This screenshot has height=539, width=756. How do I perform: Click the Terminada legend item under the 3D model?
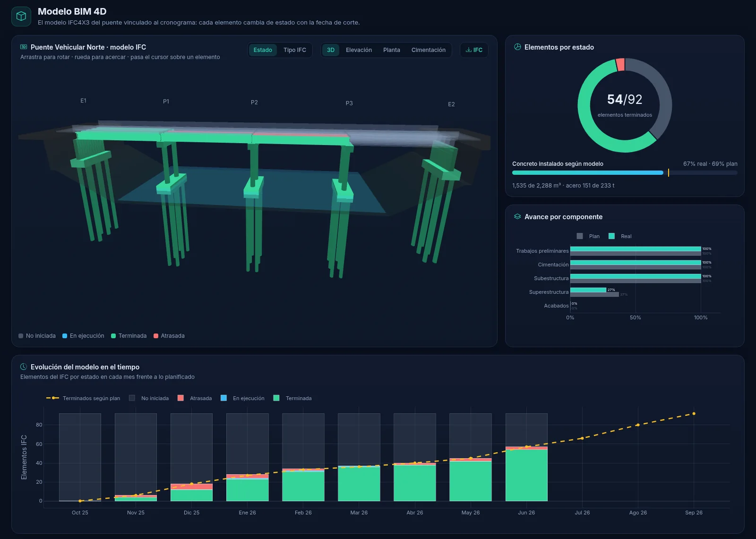[x=129, y=336]
